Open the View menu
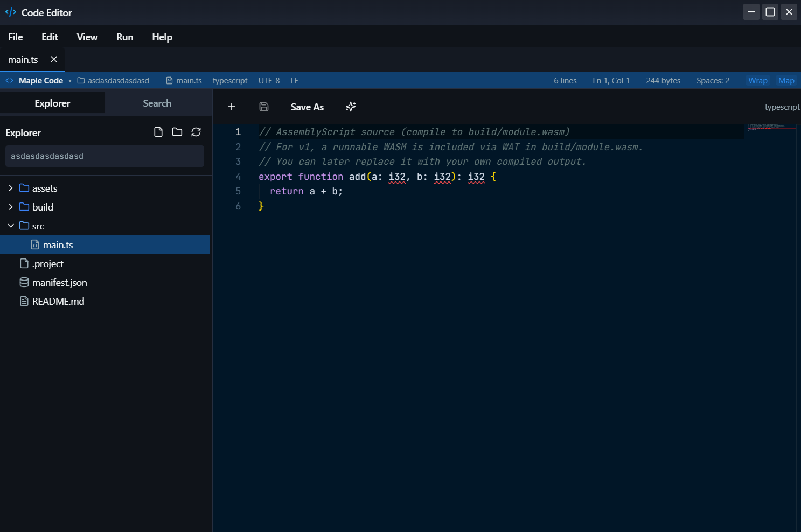 87,37
